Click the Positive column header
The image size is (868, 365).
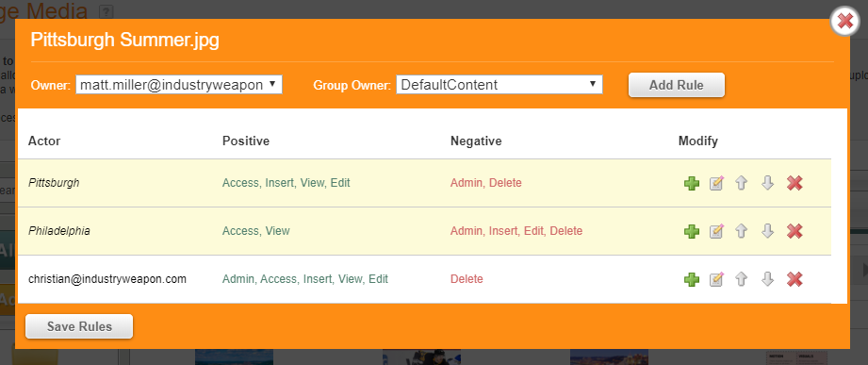(246, 141)
